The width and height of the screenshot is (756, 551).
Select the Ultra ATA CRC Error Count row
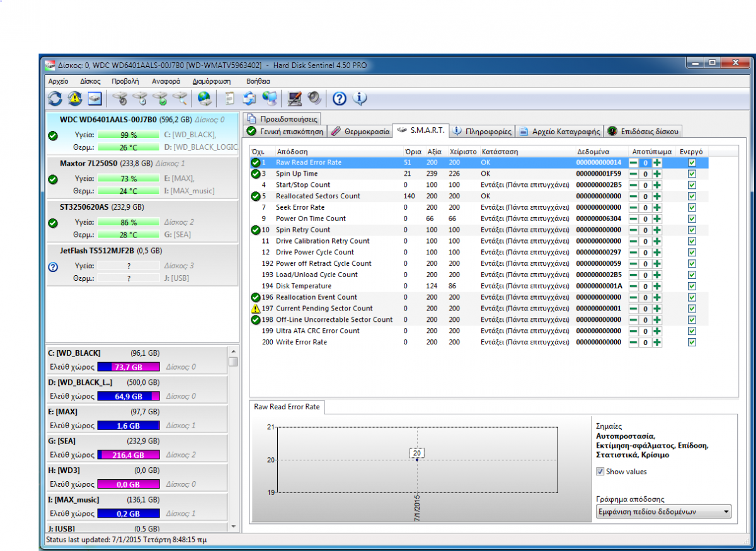[x=479, y=331]
